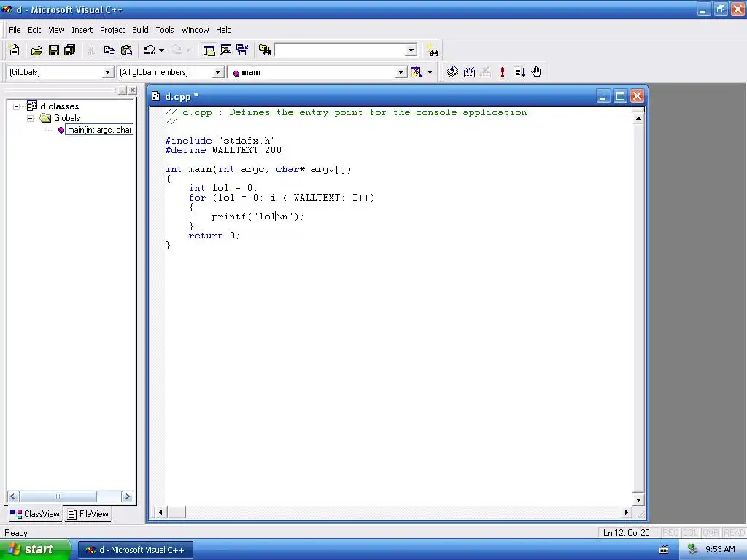This screenshot has height=560, width=747.
Task: Open the main members dropdown
Action: (401, 72)
